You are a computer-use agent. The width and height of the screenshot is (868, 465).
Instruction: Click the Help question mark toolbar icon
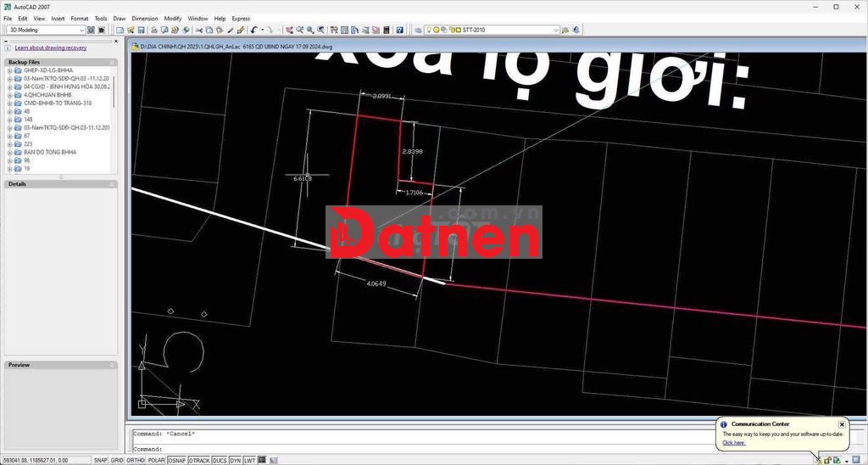[398, 30]
